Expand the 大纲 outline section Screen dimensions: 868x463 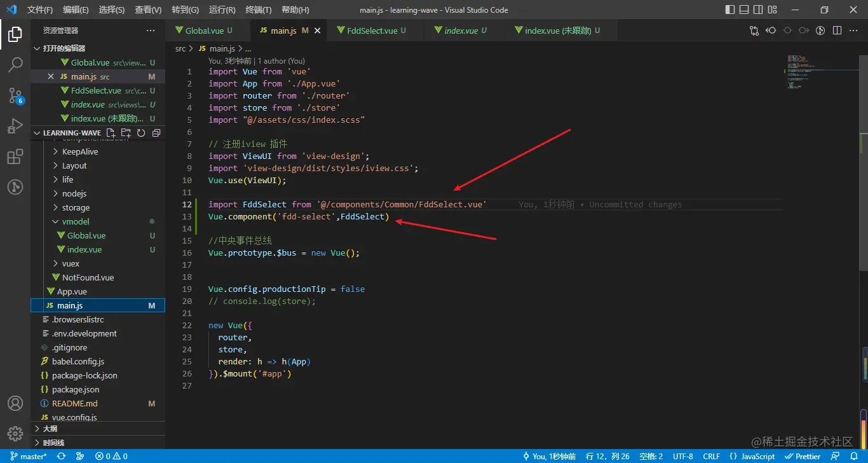tap(98, 429)
